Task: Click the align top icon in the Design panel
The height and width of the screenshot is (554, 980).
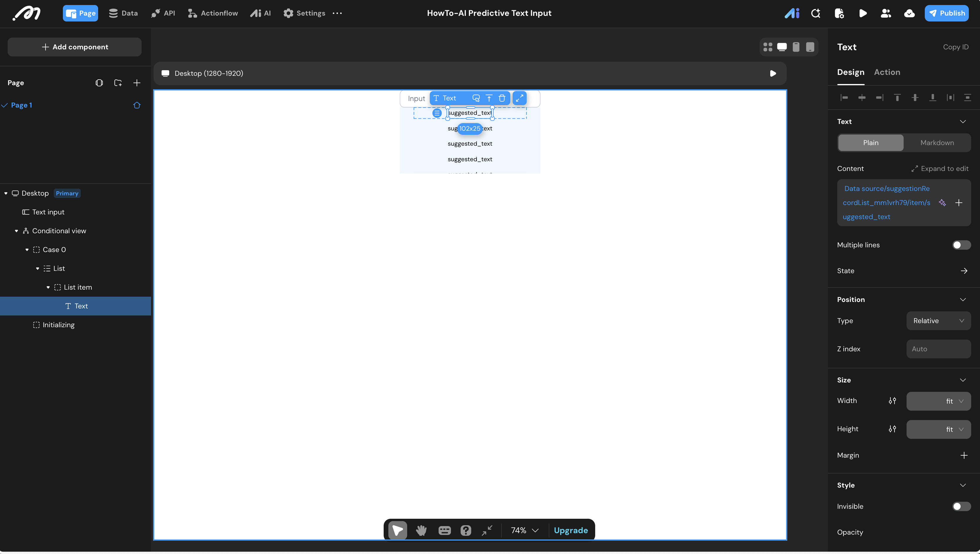Action: pyautogui.click(x=897, y=98)
